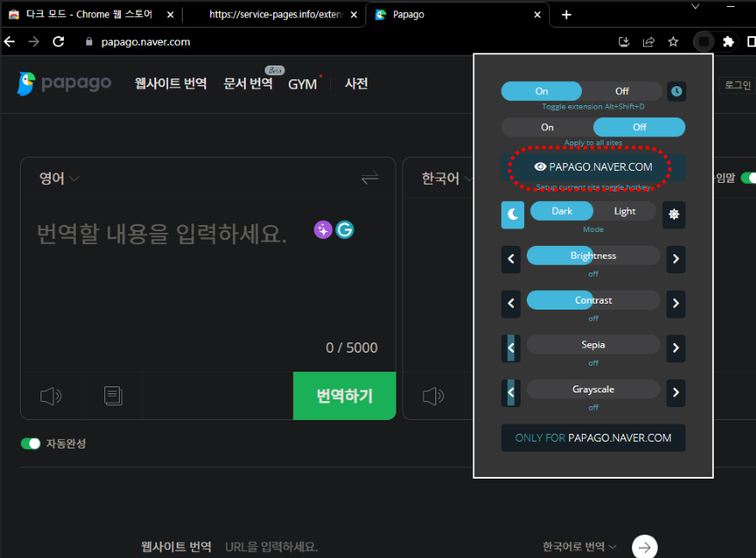Turn the extension Off
756x558 pixels.
[x=622, y=91]
